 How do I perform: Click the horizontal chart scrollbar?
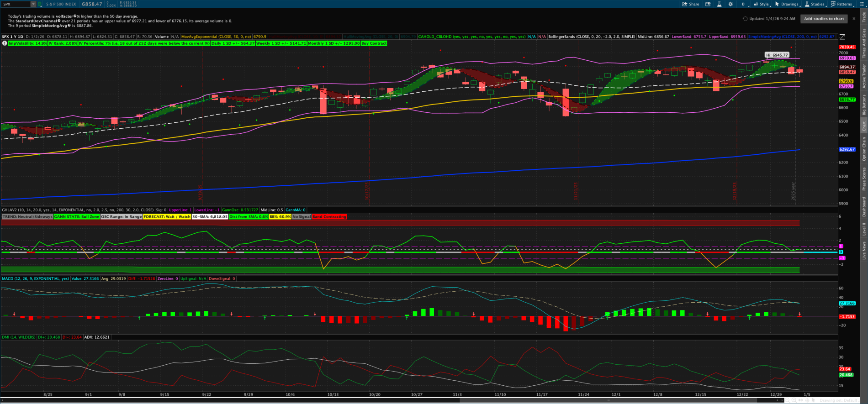click(x=411, y=400)
